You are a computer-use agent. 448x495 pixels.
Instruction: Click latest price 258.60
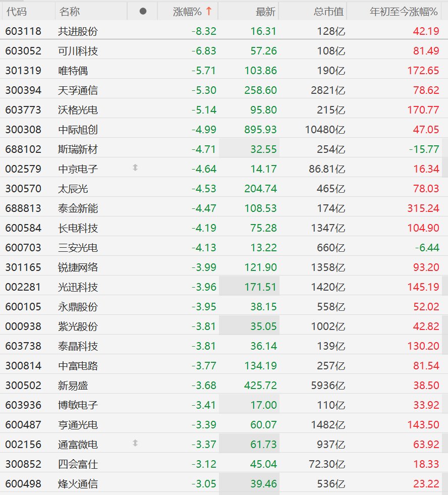(x=260, y=90)
